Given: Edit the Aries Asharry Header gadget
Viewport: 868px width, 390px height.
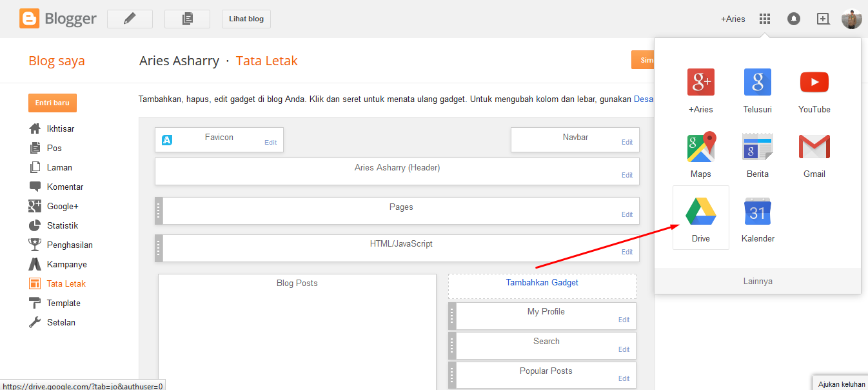Looking at the screenshot, I should pos(627,175).
